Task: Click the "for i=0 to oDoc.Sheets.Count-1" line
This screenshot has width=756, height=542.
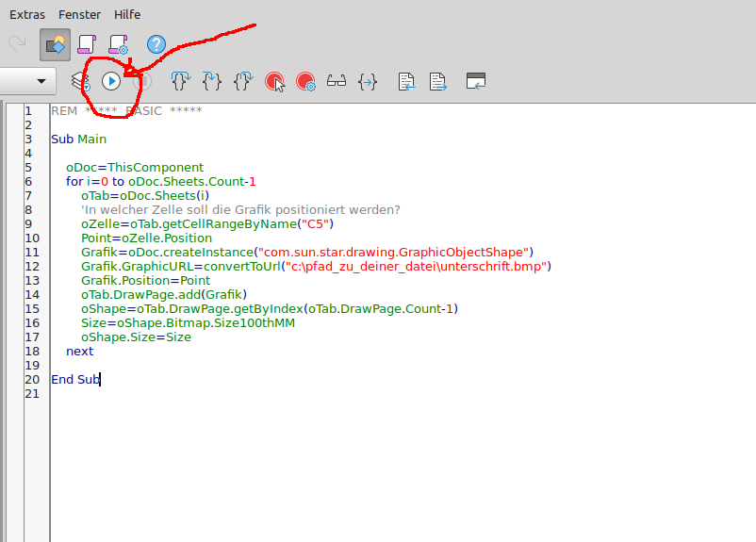Action: coord(161,181)
